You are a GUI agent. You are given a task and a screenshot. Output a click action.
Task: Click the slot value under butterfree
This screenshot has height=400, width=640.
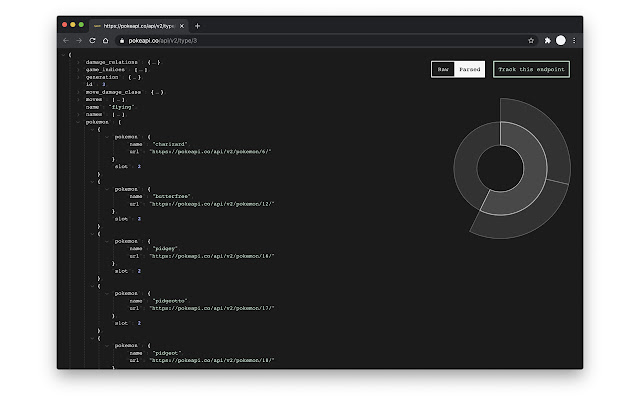[x=139, y=219]
